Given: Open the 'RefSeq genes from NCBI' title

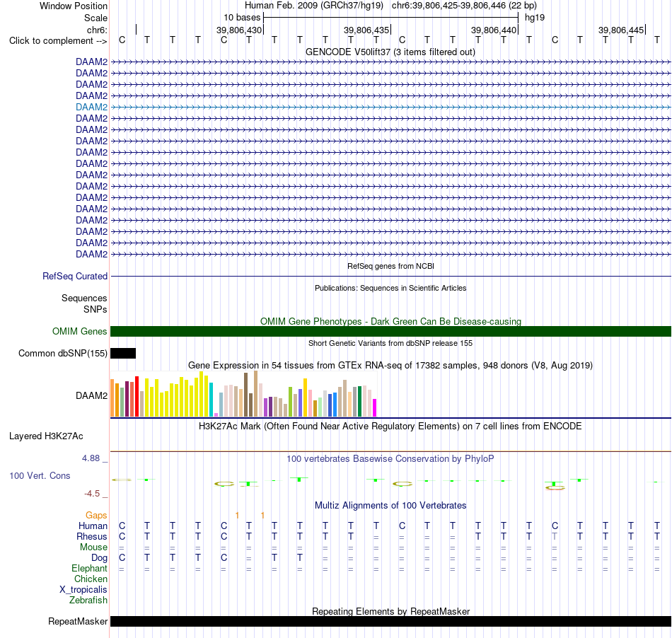Looking at the screenshot, I should (x=390, y=266).
